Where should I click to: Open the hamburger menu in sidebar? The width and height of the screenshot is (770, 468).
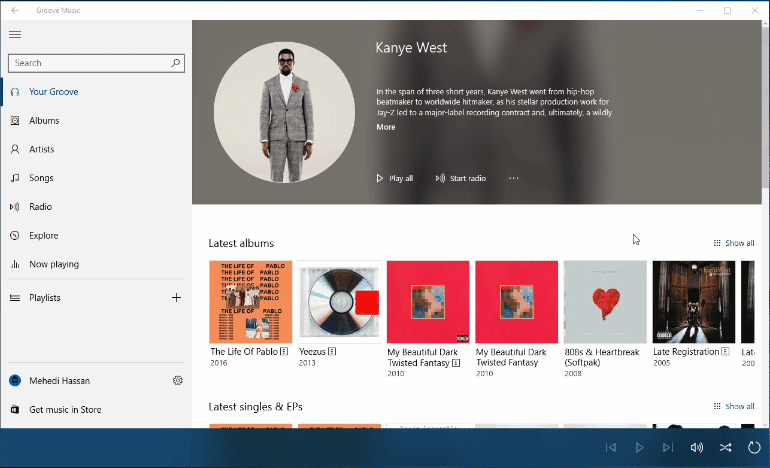(x=15, y=34)
